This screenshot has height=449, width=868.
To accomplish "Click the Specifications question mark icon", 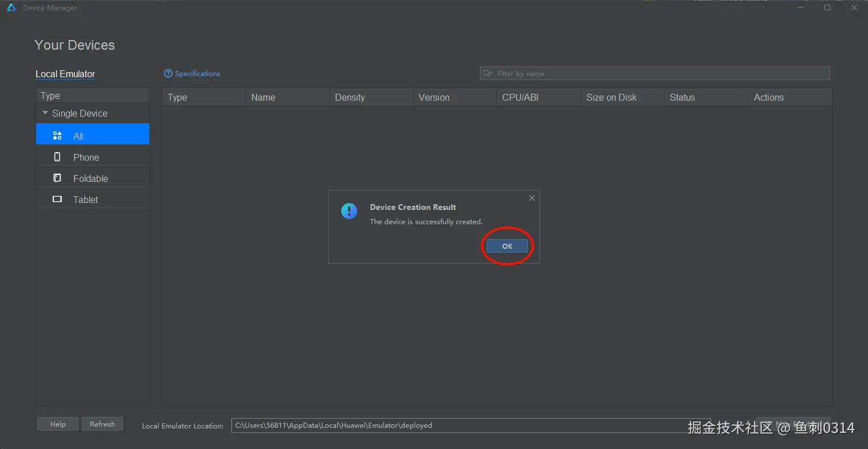I will 168,73.
